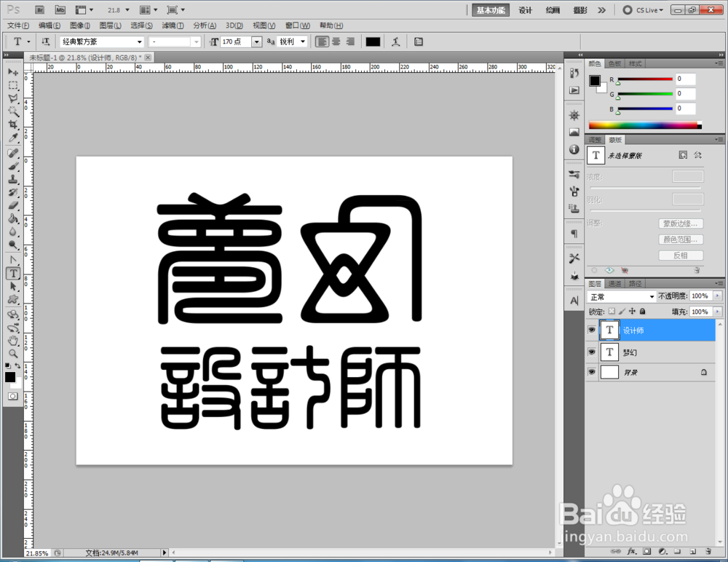Select the Crop tool

13,124
